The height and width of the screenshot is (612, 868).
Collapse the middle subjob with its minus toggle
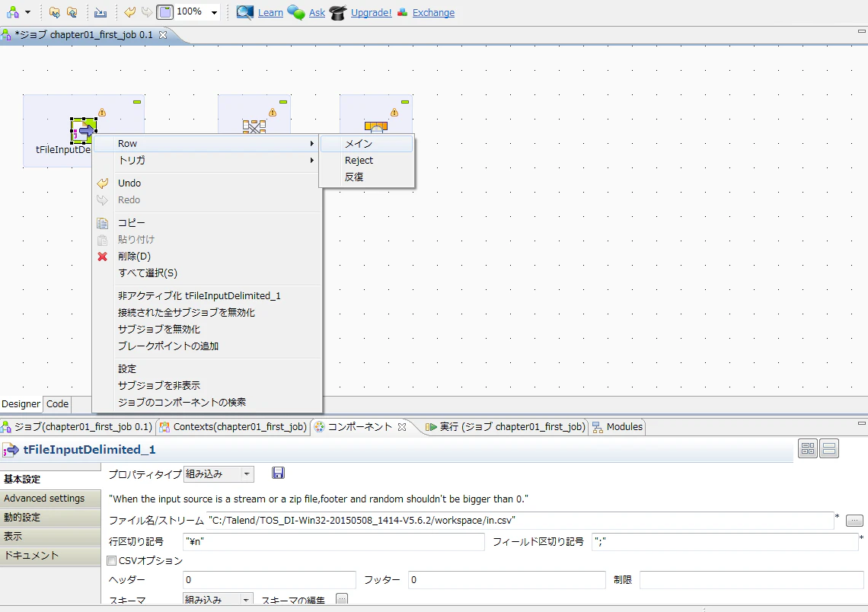point(283,102)
